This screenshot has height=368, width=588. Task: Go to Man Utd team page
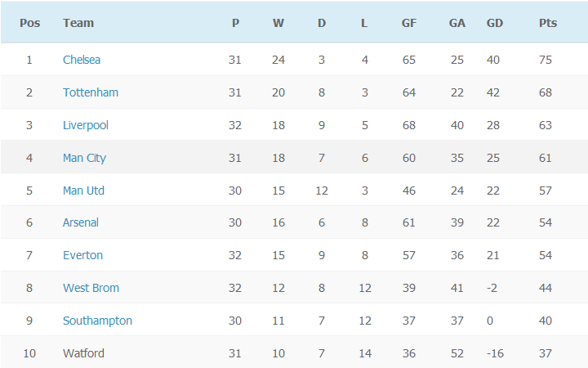click(83, 191)
